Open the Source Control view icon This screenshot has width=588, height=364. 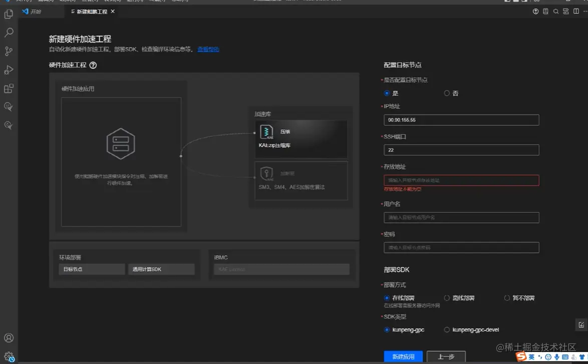click(x=9, y=51)
